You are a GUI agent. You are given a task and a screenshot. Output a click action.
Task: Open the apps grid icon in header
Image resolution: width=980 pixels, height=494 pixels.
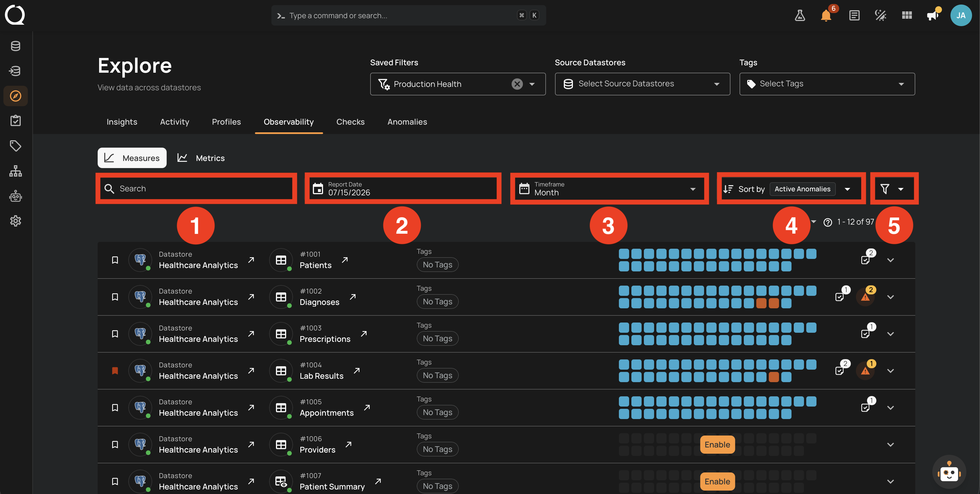(x=907, y=15)
